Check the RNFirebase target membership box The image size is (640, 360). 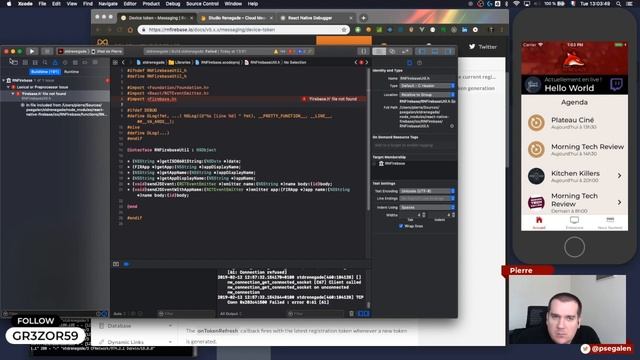(375, 163)
